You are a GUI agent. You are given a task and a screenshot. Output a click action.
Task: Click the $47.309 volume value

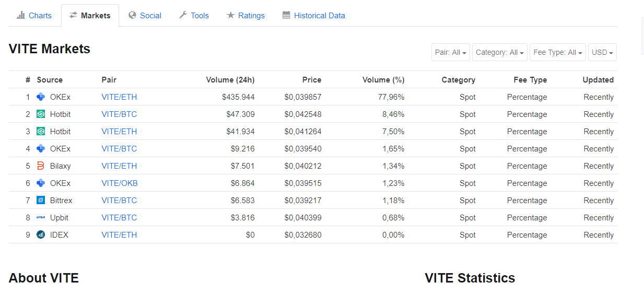[x=240, y=114]
